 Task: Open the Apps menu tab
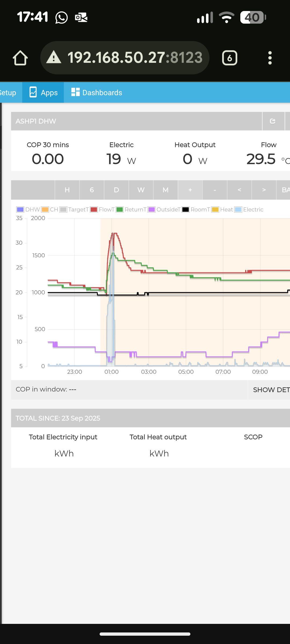point(43,93)
